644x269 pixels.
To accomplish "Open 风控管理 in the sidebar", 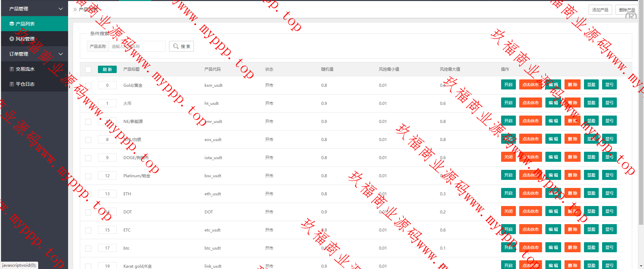I will coord(25,39).
